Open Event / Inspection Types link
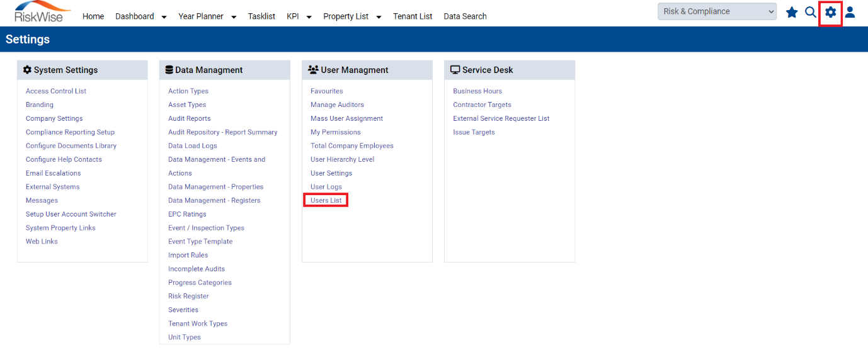 click(206, 228)
